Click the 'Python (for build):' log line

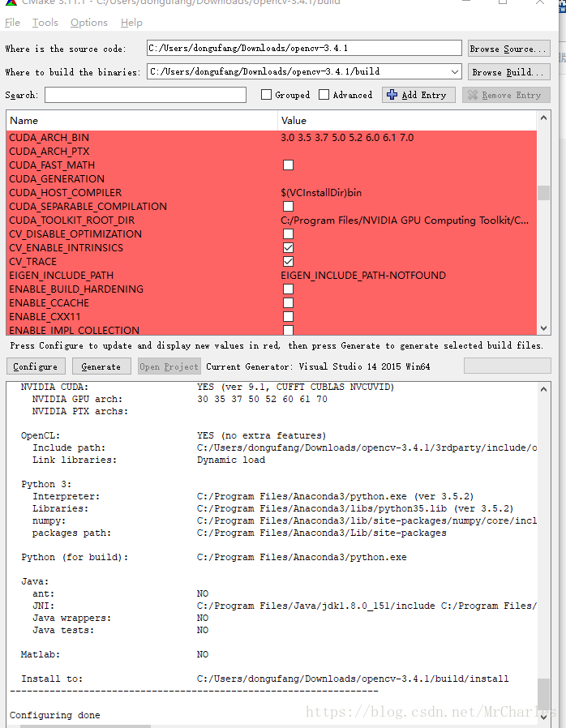click(213, 557)
